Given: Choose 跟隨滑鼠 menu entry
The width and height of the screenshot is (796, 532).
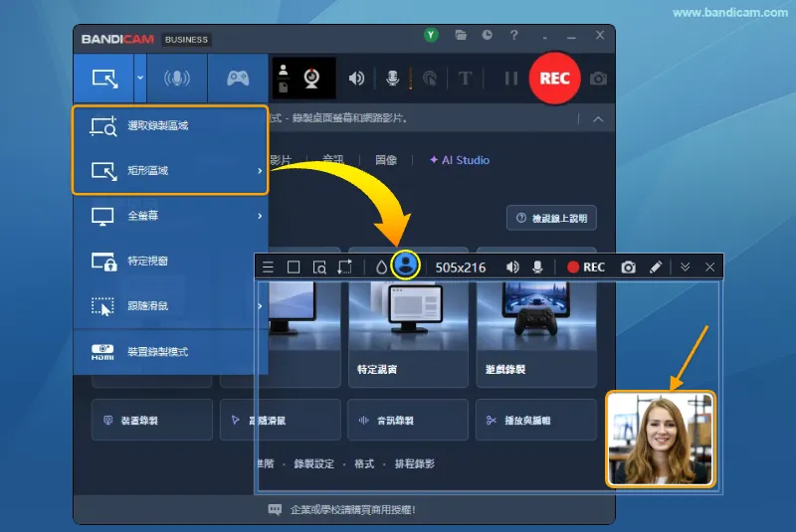Looking at the screenshot, I should click(x=170, y=306).
